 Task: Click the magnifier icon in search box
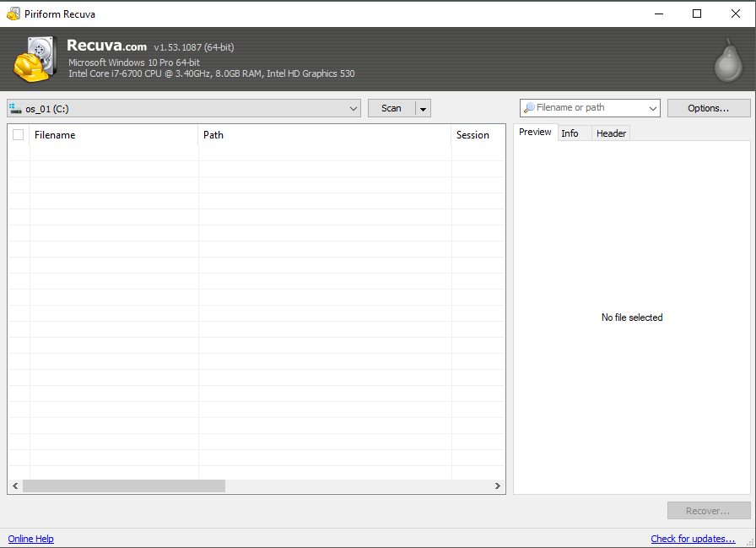529,108
